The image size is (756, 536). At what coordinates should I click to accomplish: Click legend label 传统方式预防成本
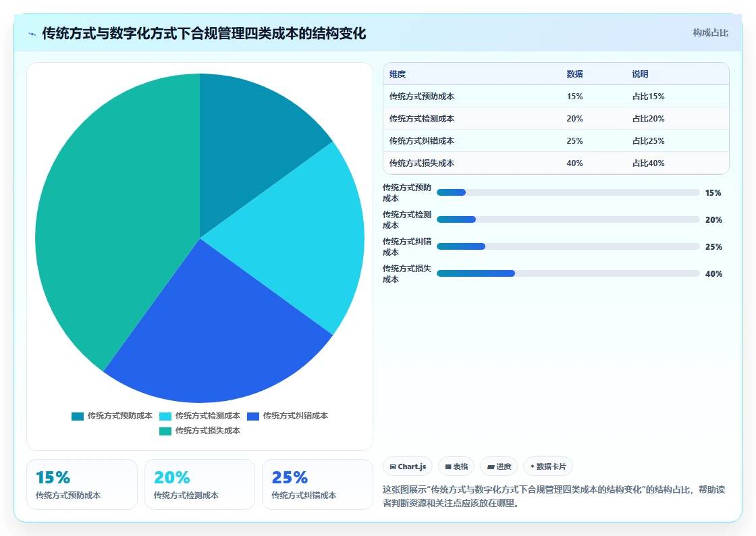tap(119, 415)
